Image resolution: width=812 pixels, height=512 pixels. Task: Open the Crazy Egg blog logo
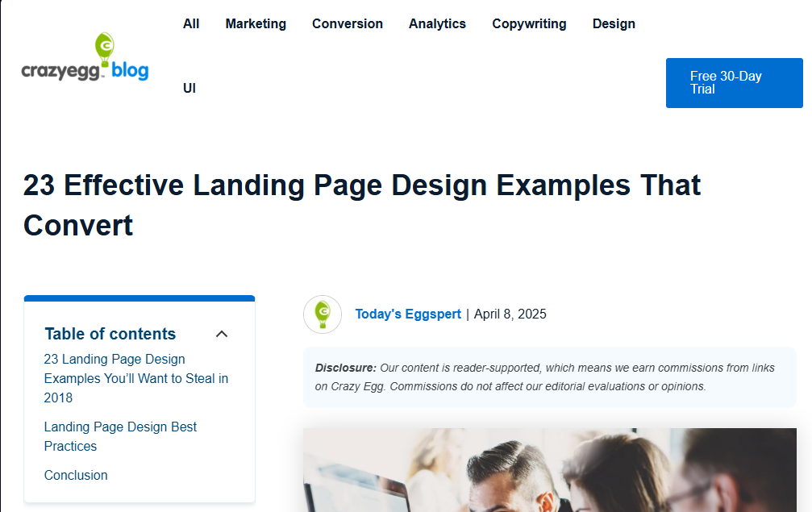(85, 57)
